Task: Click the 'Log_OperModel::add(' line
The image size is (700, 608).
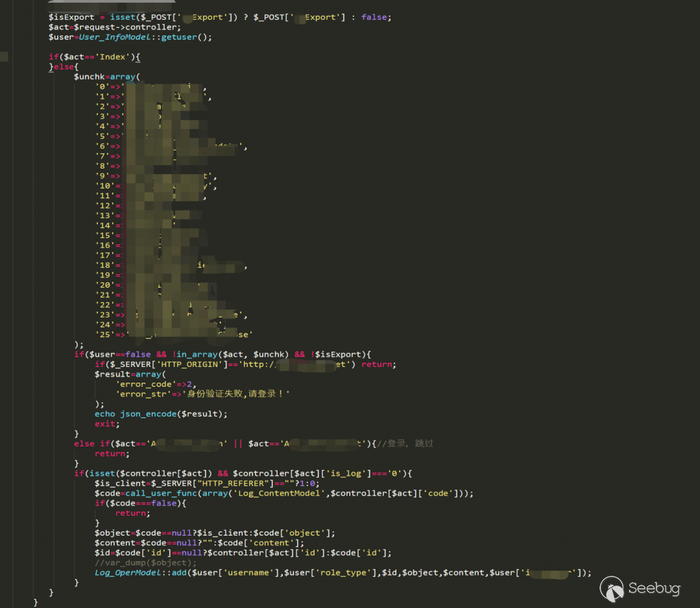Action: tap(343, 572)
